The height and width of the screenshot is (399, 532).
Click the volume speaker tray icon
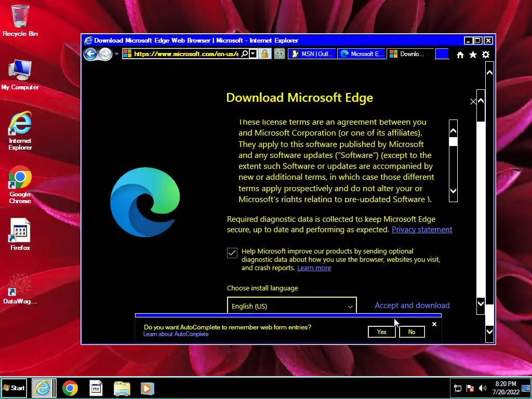pyautogui.click(x=482, y=389)
